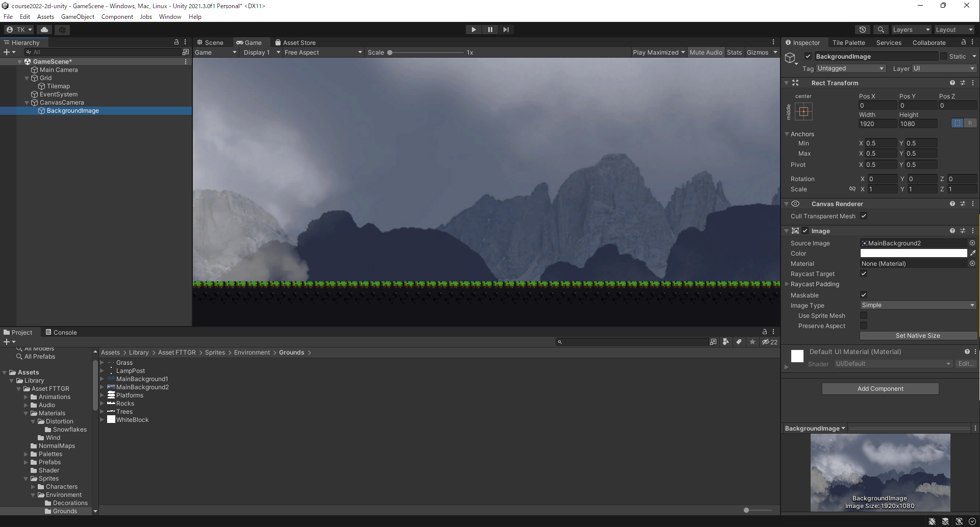Click Add Component button
The width and height of the screenshot is (980, 527).
pos(880,389)
